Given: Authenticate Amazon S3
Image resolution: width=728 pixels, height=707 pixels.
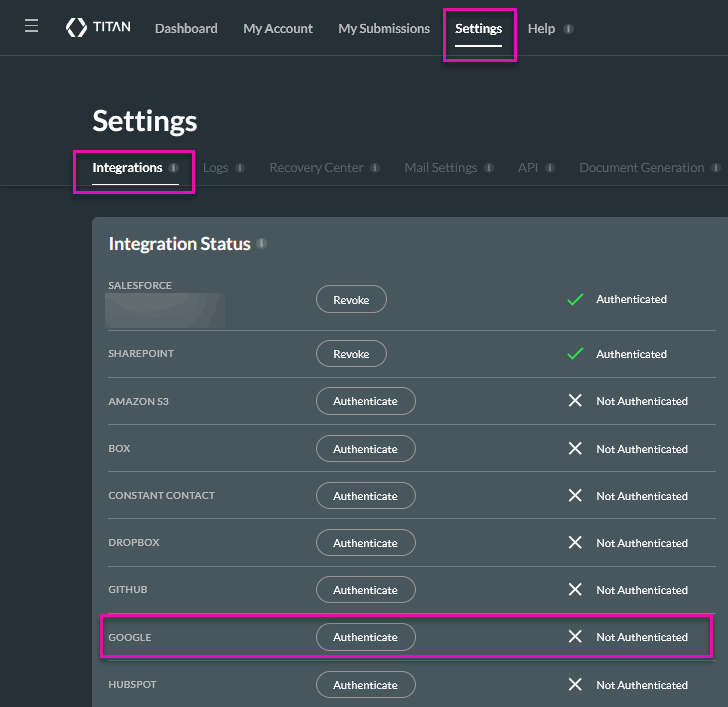Looking at the screenshot, I should [x=366, y=401].
